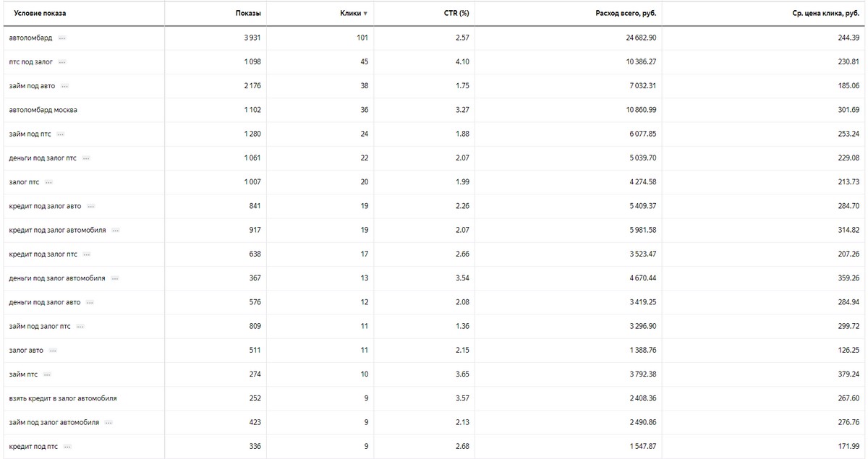
Task: Open the ellipsis menu next to автоломбард
Action: click(x=62, y=38)
